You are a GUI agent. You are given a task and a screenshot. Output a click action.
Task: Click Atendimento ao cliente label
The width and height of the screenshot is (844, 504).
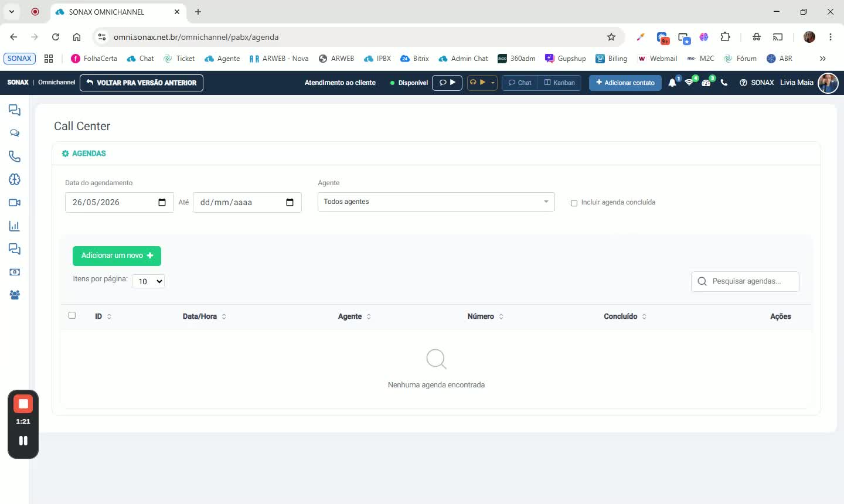pos(340,83)
